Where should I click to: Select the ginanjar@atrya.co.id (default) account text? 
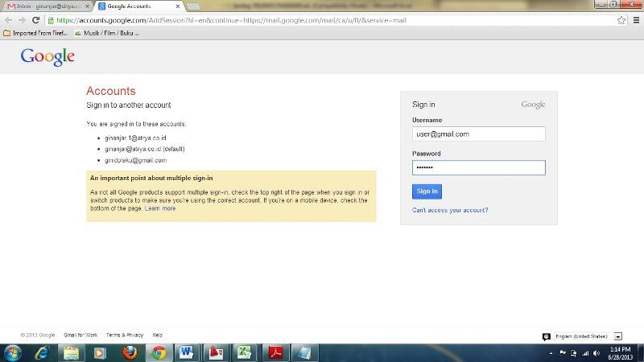coord(145,149)
